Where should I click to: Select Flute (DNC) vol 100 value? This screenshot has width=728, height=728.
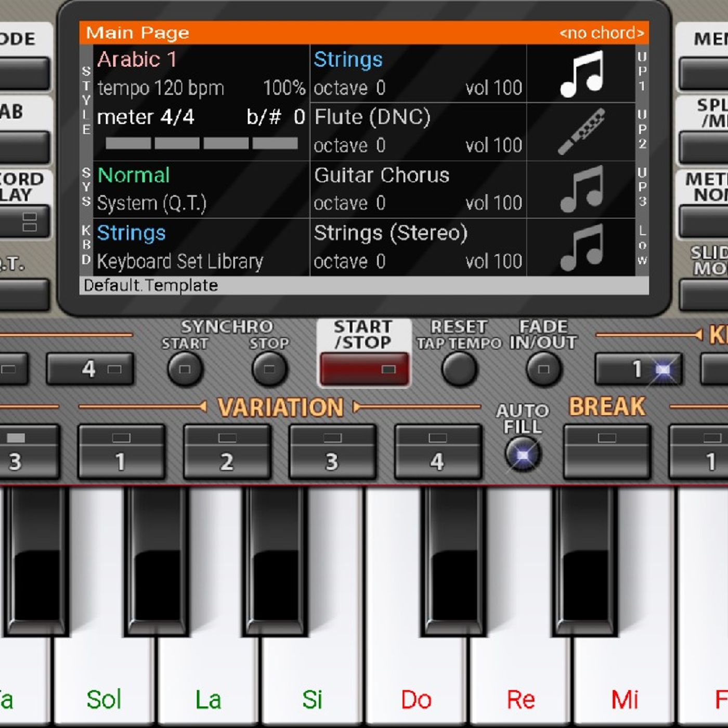pyautogui.click(x=493, y=146)
